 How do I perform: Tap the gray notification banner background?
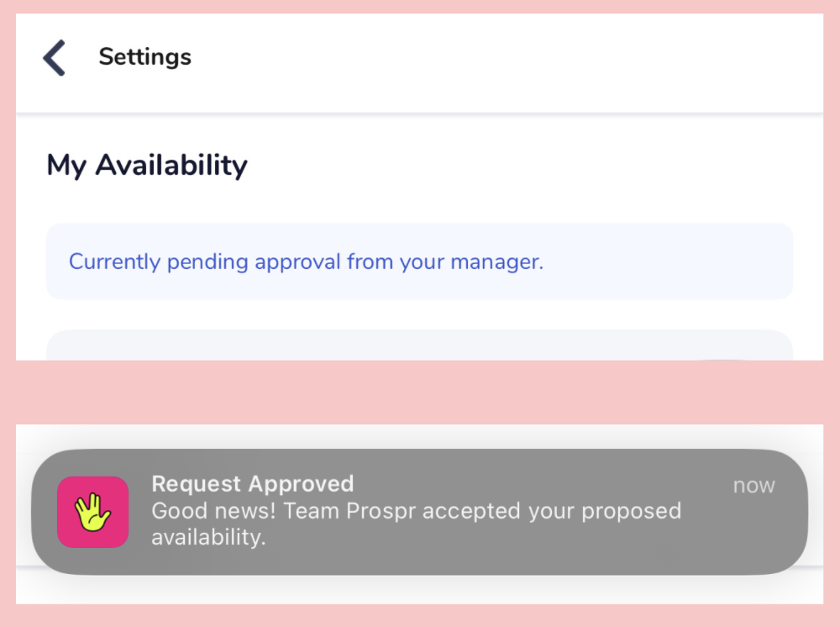[419, 512]
